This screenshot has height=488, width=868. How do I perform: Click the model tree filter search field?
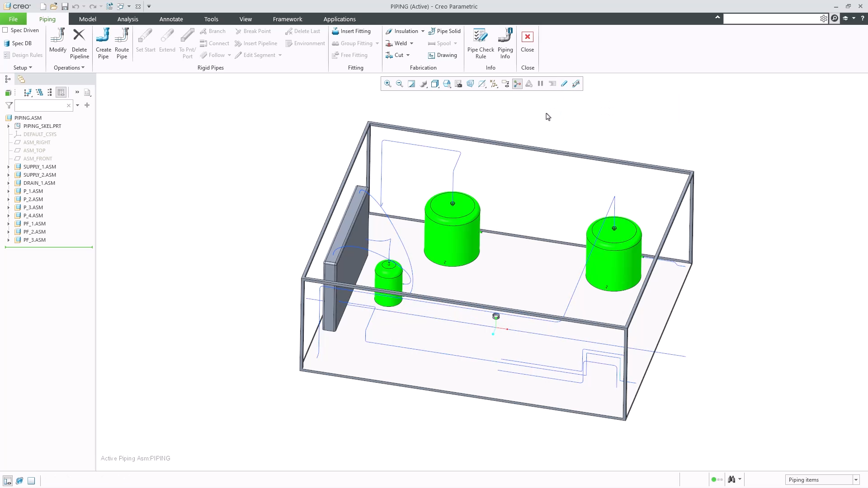tap(43, 105)
